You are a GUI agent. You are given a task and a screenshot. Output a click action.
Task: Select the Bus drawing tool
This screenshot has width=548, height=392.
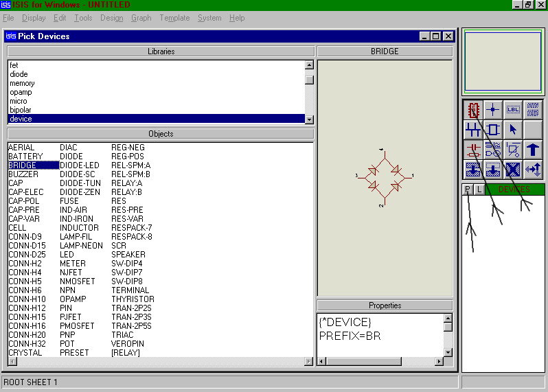point(472,129)
